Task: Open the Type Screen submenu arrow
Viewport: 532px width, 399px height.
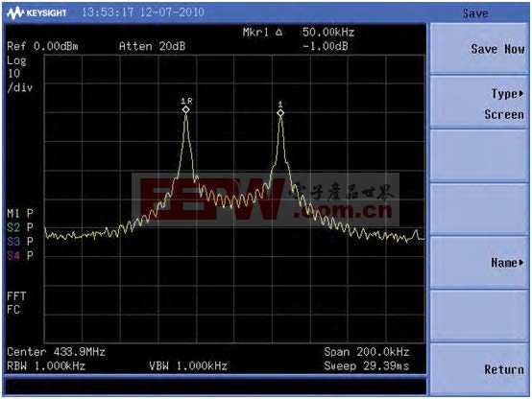Action: pyautogui.click(x=521, y=94)
